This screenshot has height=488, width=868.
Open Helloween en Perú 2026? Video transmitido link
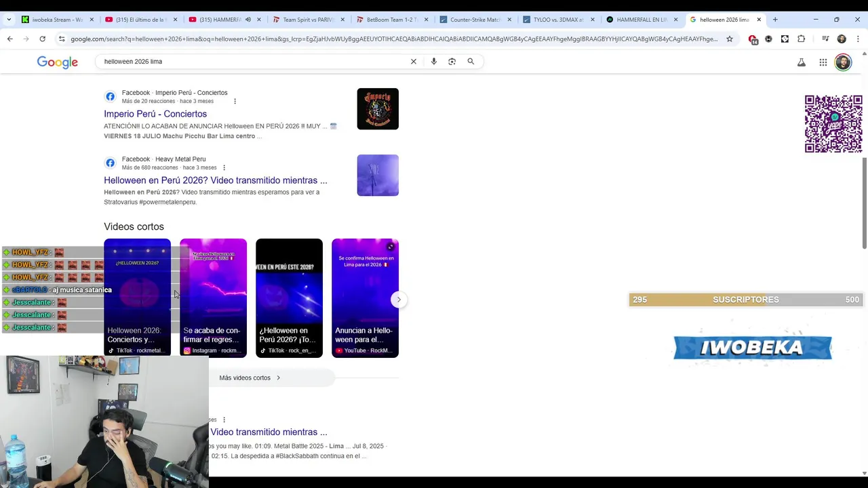[x=216, y=180]
